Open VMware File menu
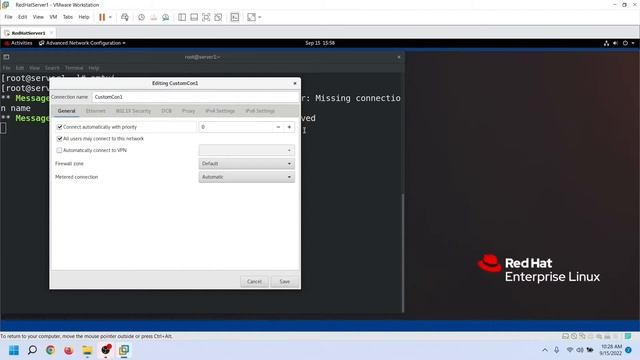This screenshot has width=640, height=360. click(9, 17)
